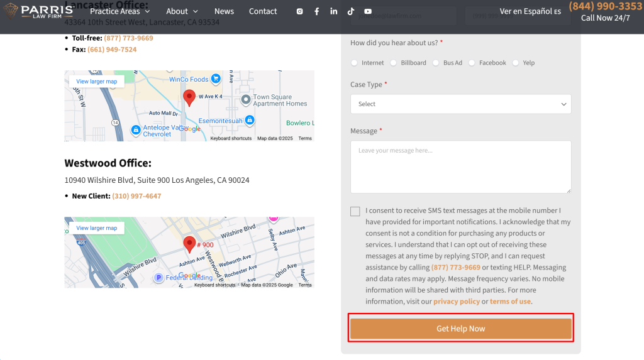
Task: Click the red pin on Lancaster map
Action: click(x=189, y=97)
